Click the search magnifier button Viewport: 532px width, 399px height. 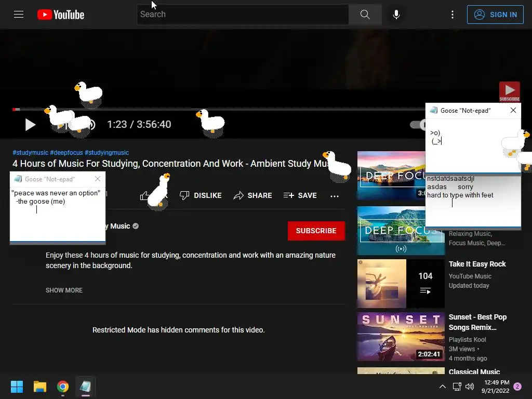(x=365, y=15)
